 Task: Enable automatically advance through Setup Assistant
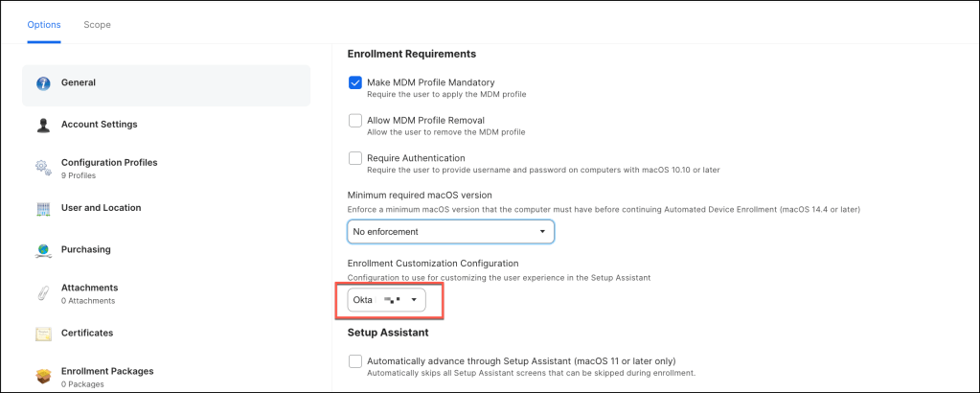(x=355, y=360)
